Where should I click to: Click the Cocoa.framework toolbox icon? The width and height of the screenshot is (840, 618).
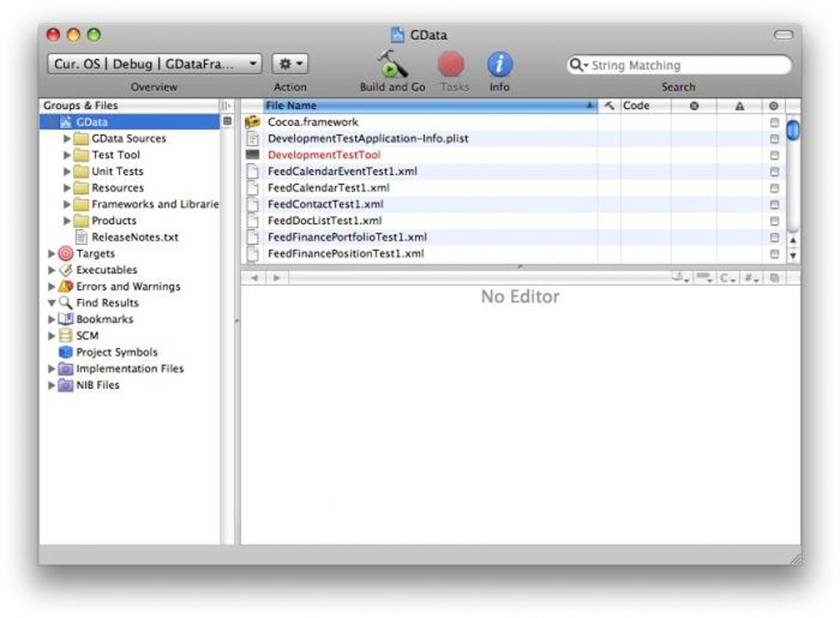252,122
